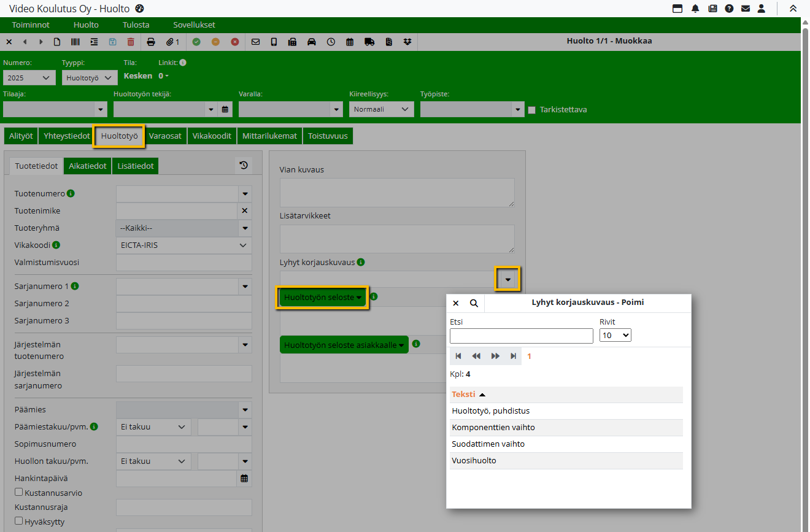This screenshot has height=532, width=810.
Task: Click the history icon beside Lisätiedot tab
Action: tap(244, 165)
